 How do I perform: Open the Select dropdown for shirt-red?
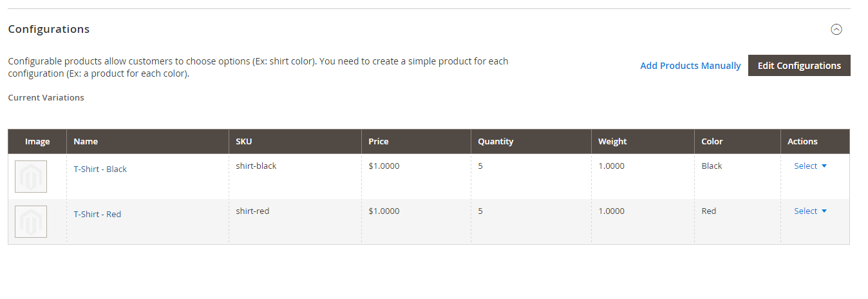coord(810,211)
